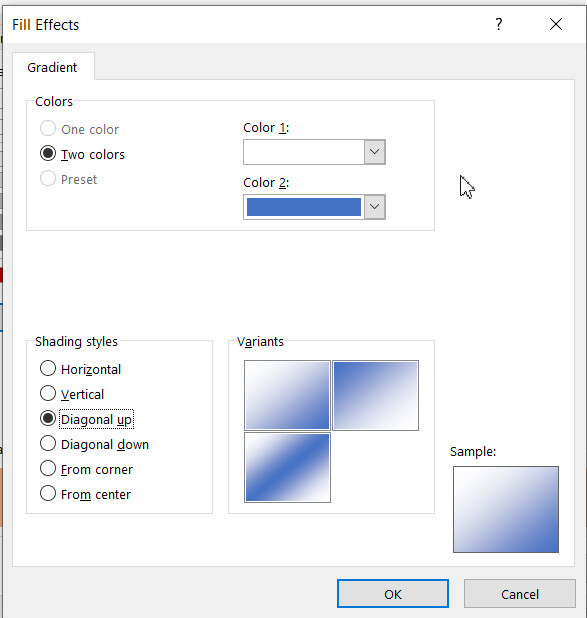Click the Cancel button
The image size is (587, 618).
click(x=520, y=594)
